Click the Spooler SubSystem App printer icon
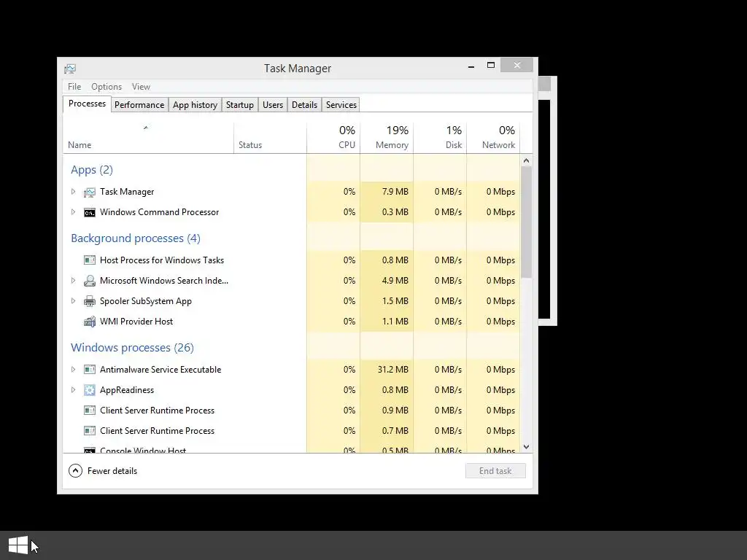This screenshot has width=747, height=560. click(x=90, y=301)
